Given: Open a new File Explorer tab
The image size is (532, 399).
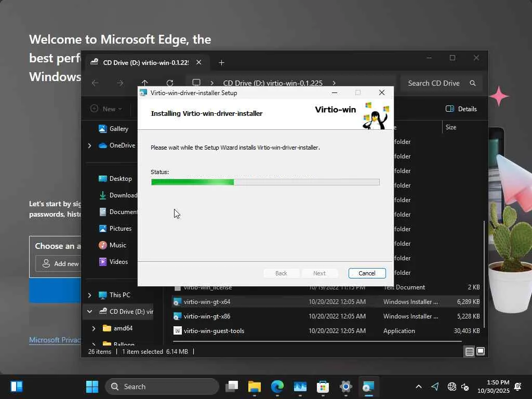Looking at the screenshot, I should (221, 63).
